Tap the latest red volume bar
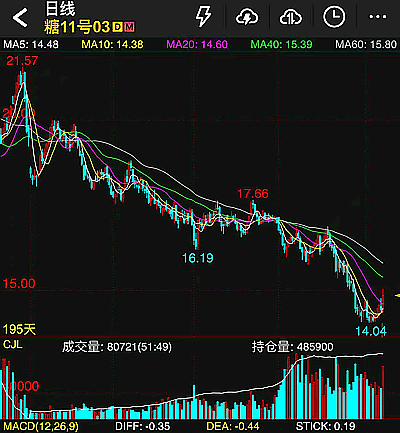Viewport: 400px width, 433px height. click(x=383, y=392)
